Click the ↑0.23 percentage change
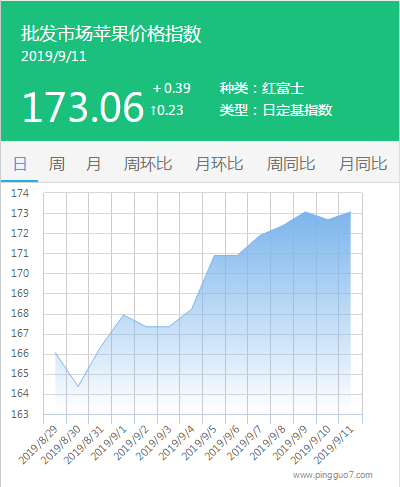 tap(167, 110)
